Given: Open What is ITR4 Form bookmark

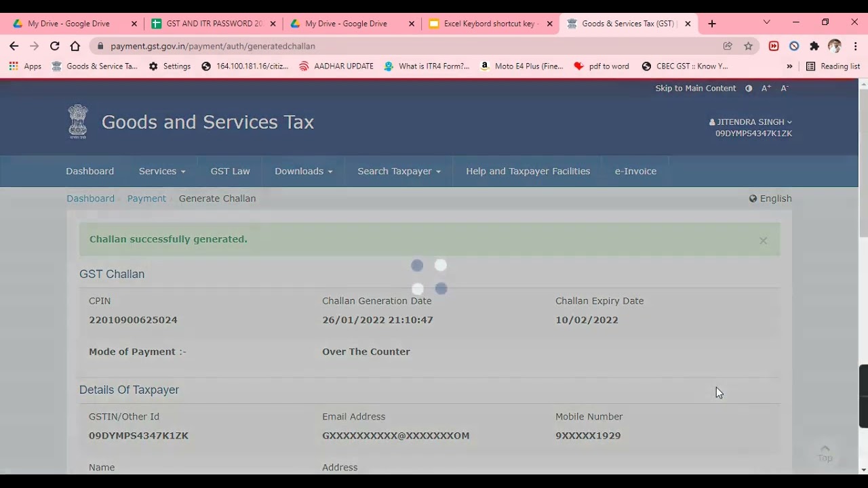Looking at the screenshot, I should point(427,66).
